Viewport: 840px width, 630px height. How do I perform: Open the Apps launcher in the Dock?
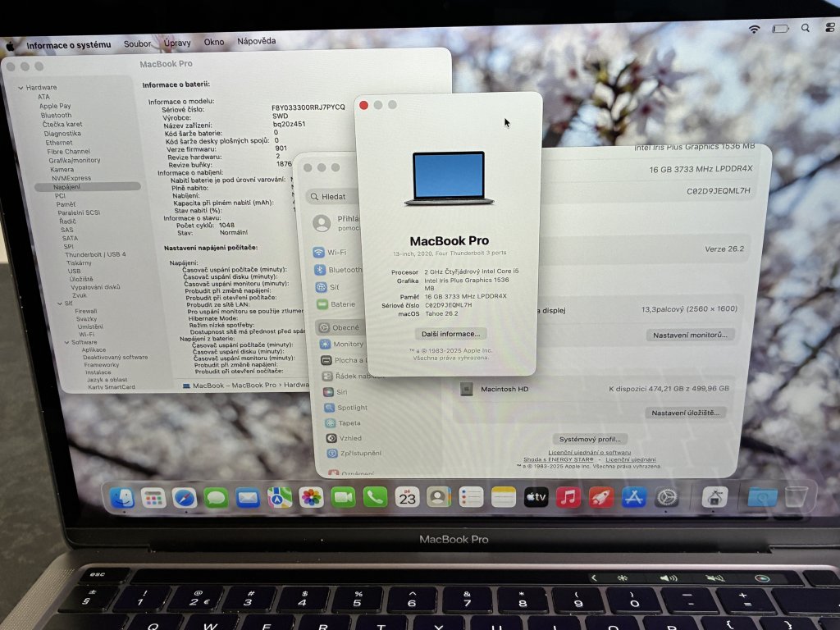(x=153, y=498)
